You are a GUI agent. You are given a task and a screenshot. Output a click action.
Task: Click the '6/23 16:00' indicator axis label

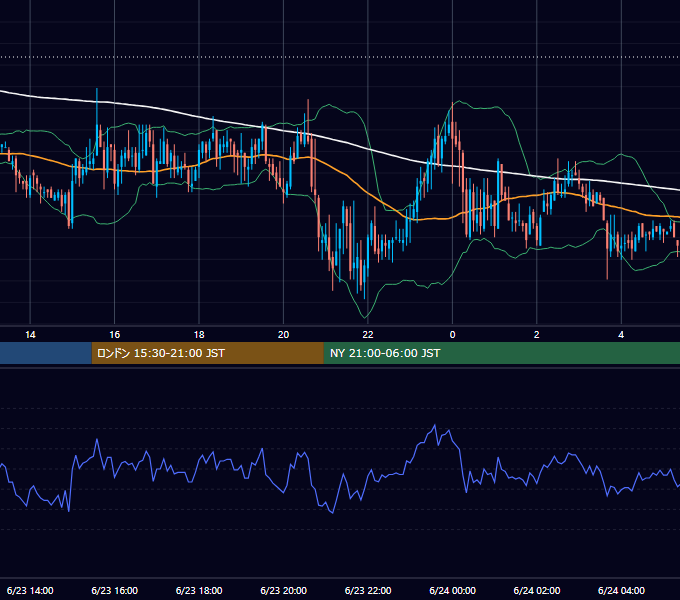pyautogui.click(x=114, y=590)
